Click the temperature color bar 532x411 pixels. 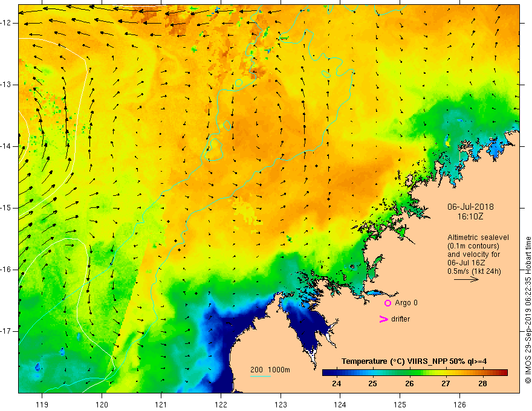(x=415, y=373)
